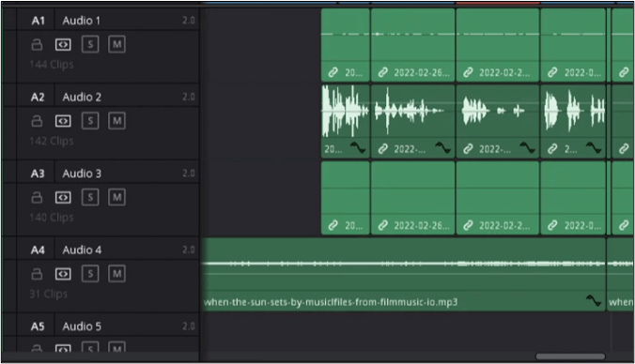The width and height of the screenshot is (635, 364).
Task: Click the curve icon on Audio 2's first clip
Action: pos(358,147)
